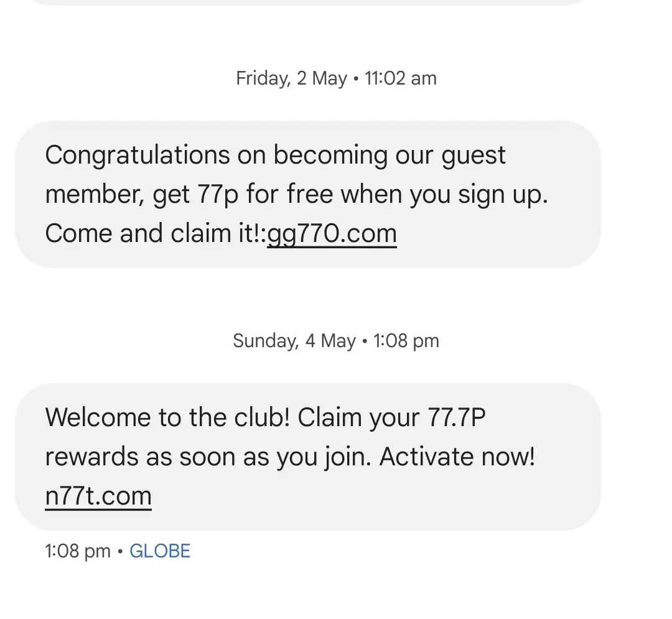
Task: Click the 77p amount in first message
Action: click(x=217, y=195)
